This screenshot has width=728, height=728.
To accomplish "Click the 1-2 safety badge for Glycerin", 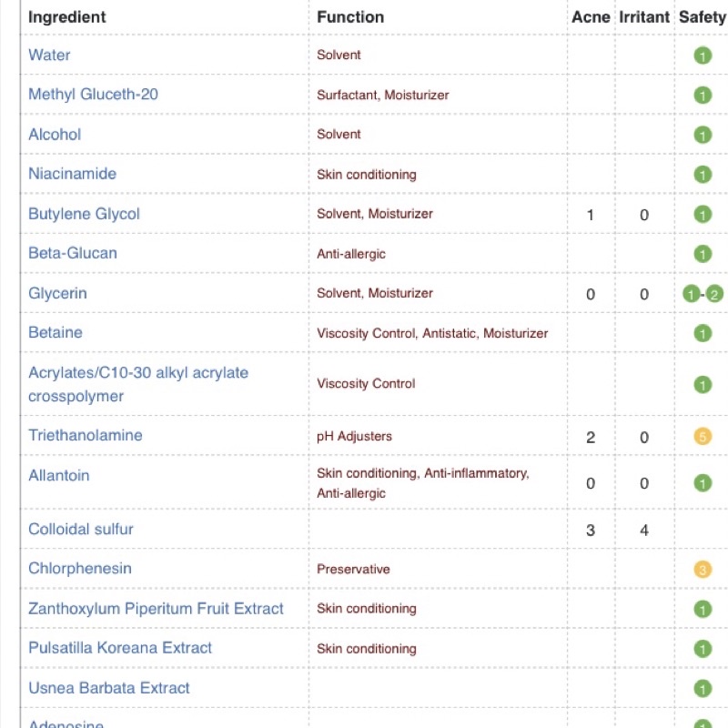I will tap(702, 294).
